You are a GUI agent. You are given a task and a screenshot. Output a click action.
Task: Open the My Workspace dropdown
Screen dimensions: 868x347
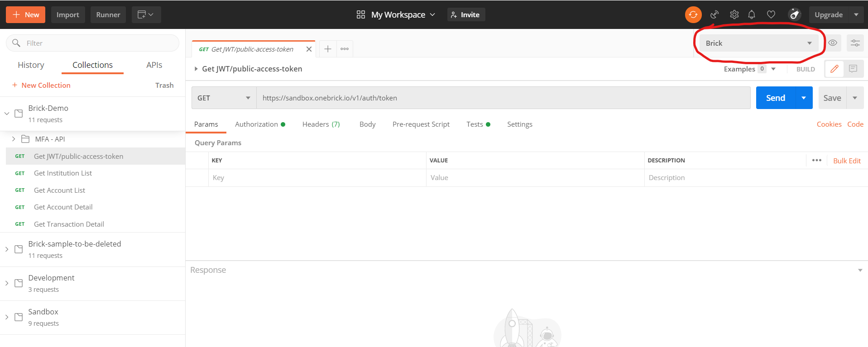[x=403, y=14]
